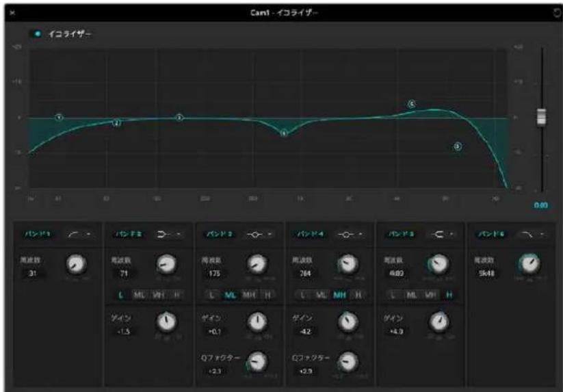Click band 4 frequency knob

(348, 264)
